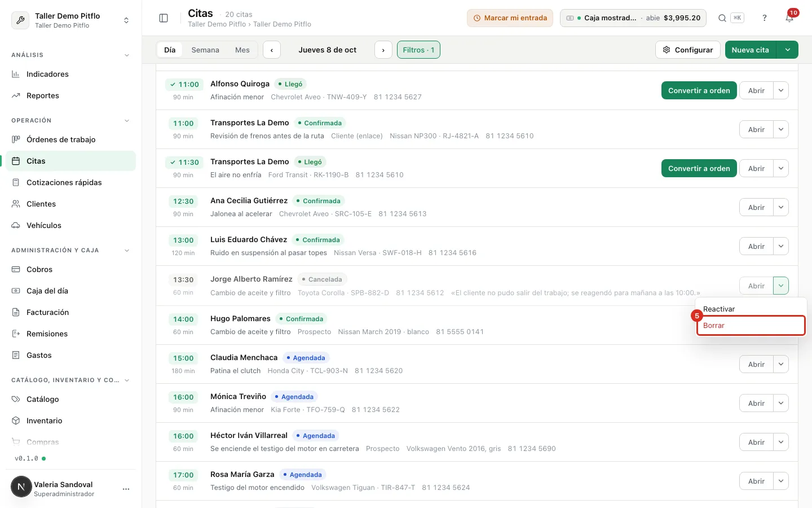Viewport: 812px width, 508px height.
Task: Open notifications bell with 10 badge
Action: (789, 18)
